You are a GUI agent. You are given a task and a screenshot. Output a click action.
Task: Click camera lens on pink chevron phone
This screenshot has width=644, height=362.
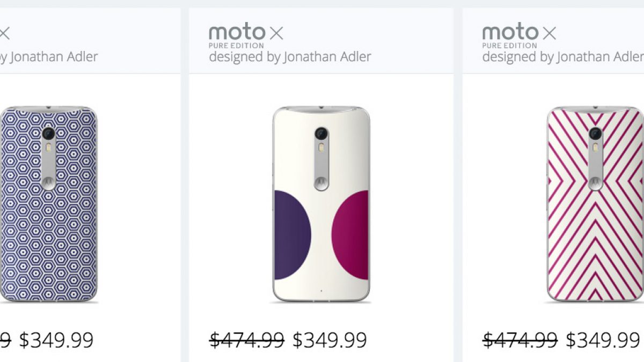pos(595,134)
